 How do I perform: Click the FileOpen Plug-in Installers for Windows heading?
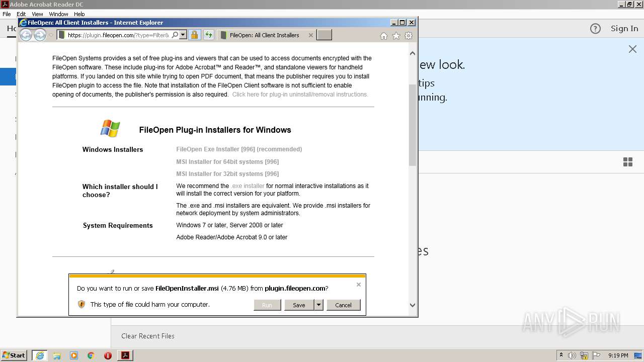click(x=215, y=130)
